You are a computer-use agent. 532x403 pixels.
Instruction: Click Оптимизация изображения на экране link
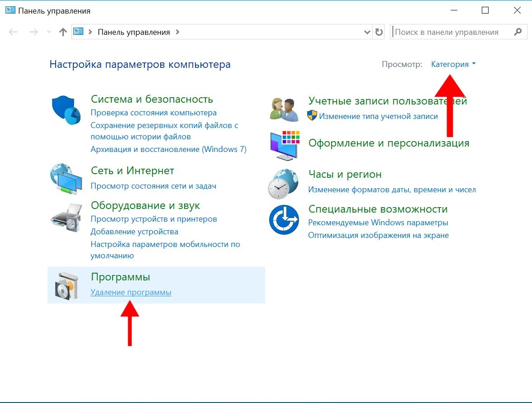[x=378, y=235]
